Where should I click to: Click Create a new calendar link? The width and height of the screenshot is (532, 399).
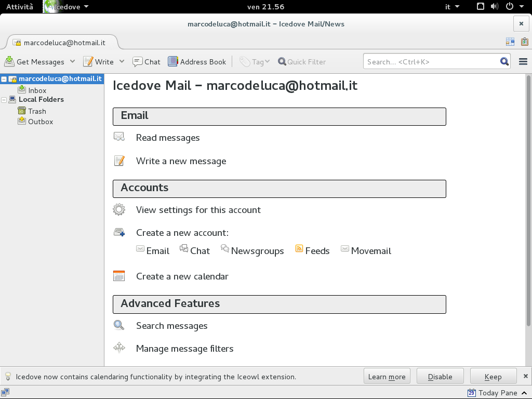(x=182, y=276)
